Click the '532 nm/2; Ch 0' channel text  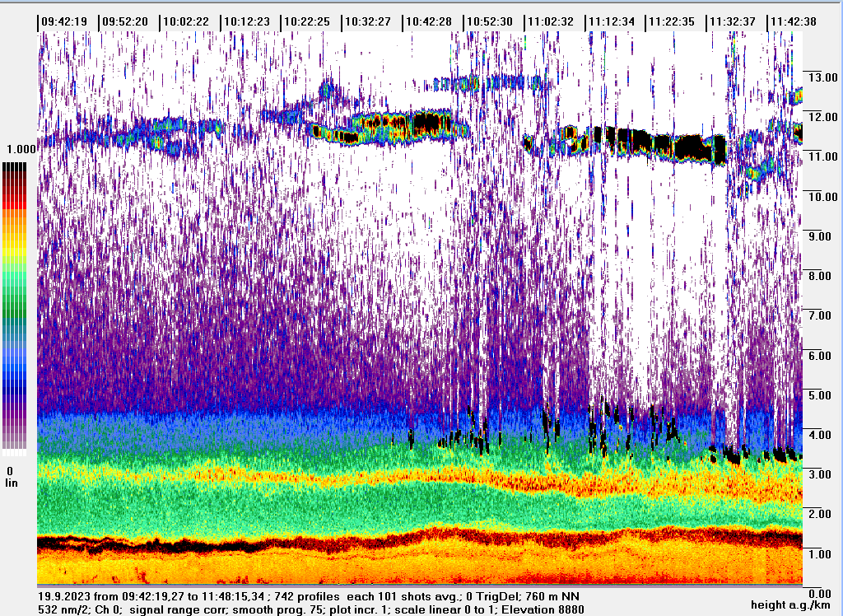pos(80,610)
